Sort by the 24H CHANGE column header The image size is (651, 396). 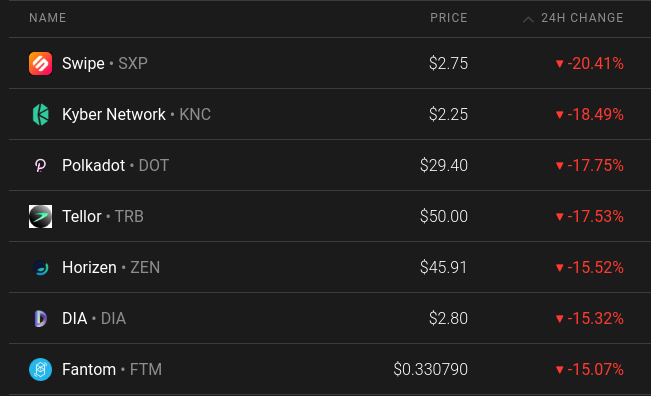(x=582, y=18)
